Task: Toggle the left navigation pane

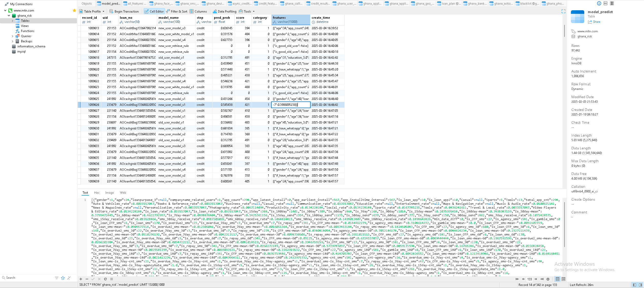Action: coord(635,285)
